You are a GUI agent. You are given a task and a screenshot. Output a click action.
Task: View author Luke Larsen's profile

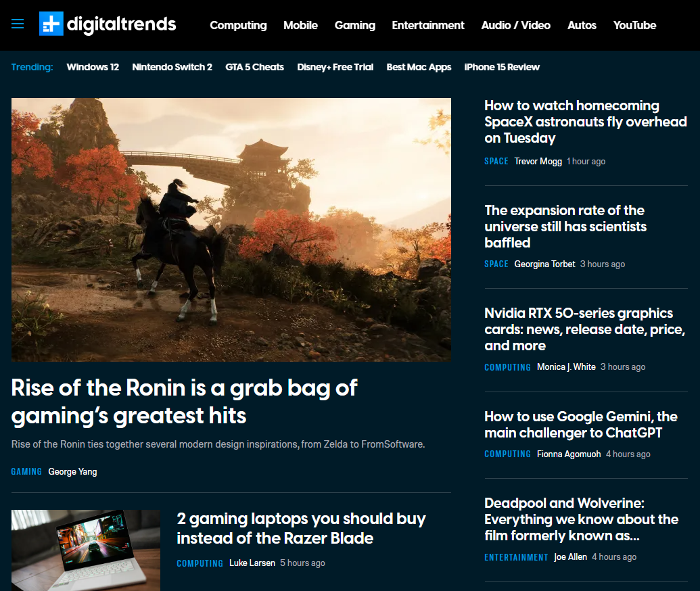(252, 563)
